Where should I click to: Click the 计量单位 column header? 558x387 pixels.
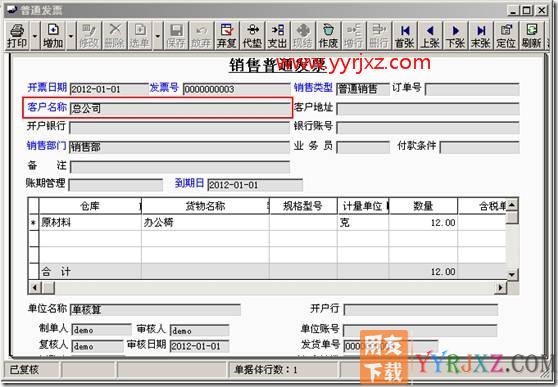coord(363,206)
